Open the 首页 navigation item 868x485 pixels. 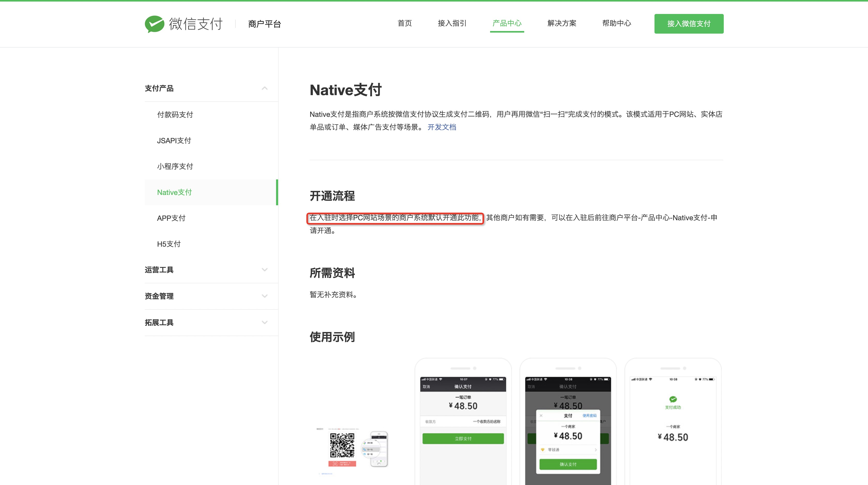click(x=404, y=23)
